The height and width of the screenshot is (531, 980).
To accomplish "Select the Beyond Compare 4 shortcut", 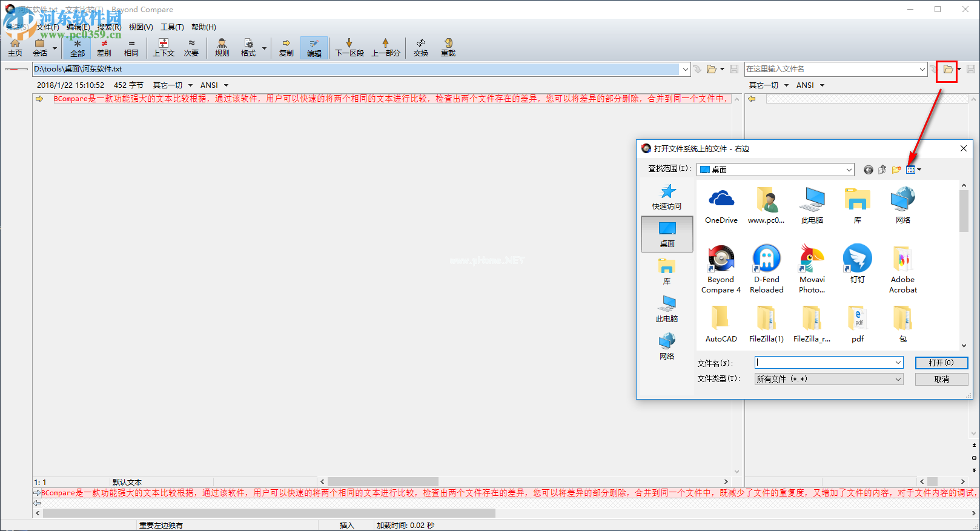I will click(x=721, y=269).
